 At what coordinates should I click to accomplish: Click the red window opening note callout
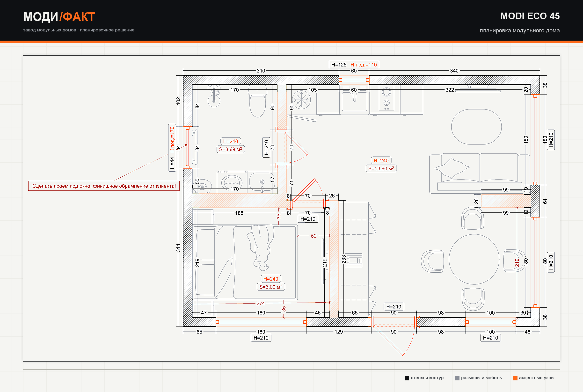(104, 186)
